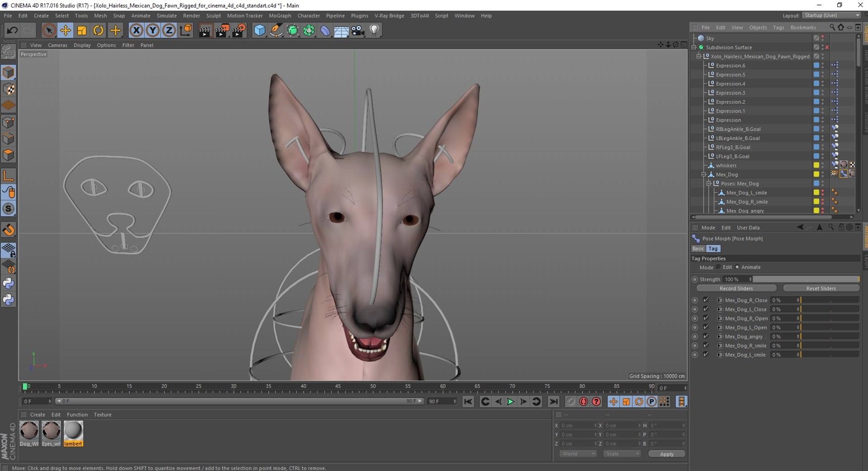
Task: Click the Apply coordinates button
Action: 666,454
